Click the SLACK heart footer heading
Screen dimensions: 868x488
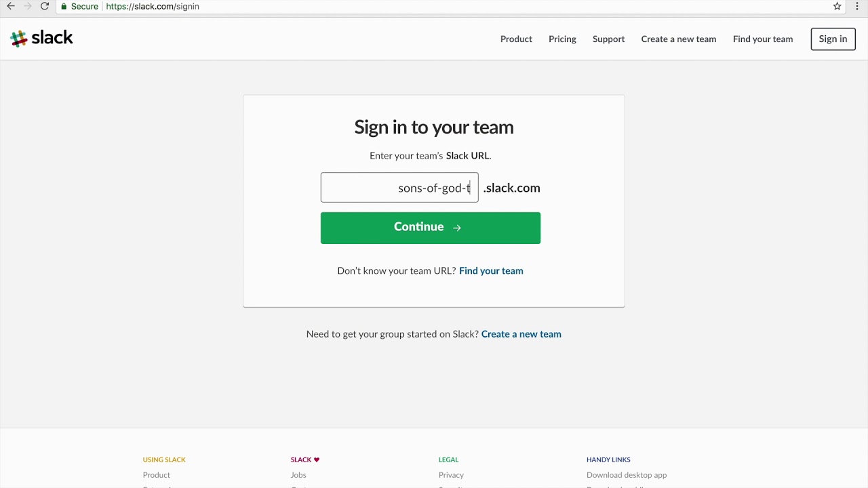point(304,460)
